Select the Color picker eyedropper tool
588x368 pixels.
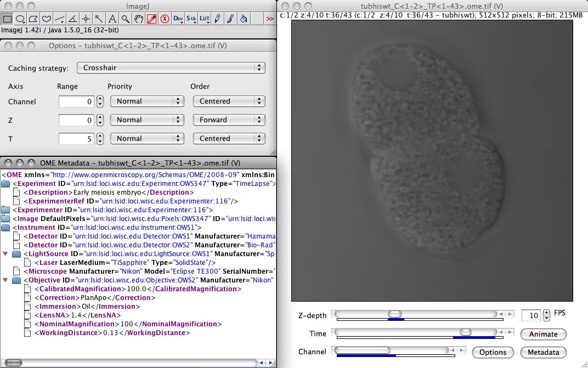(151, 19)
